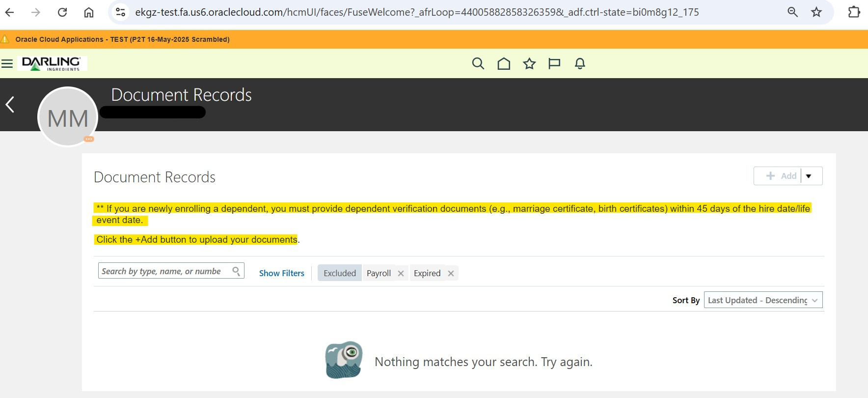This screenshot has width=868, height=398.
Task: Click 'Nothing matches your search. Try again.' text
Action: tap(484, 362)
